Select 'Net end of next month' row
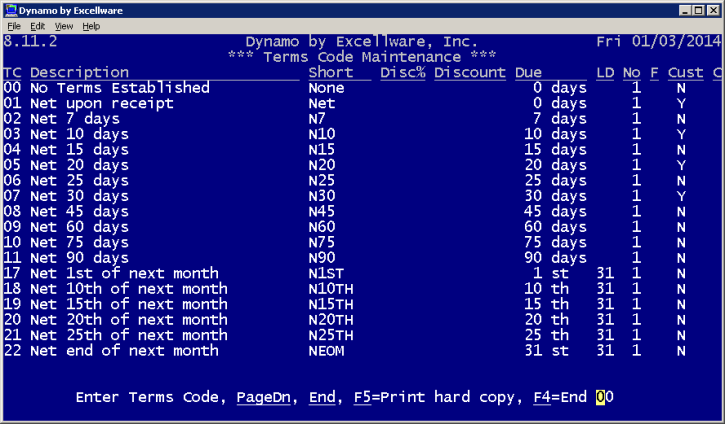Viewport: 725px width, 424px height. [x=362, y=351]
